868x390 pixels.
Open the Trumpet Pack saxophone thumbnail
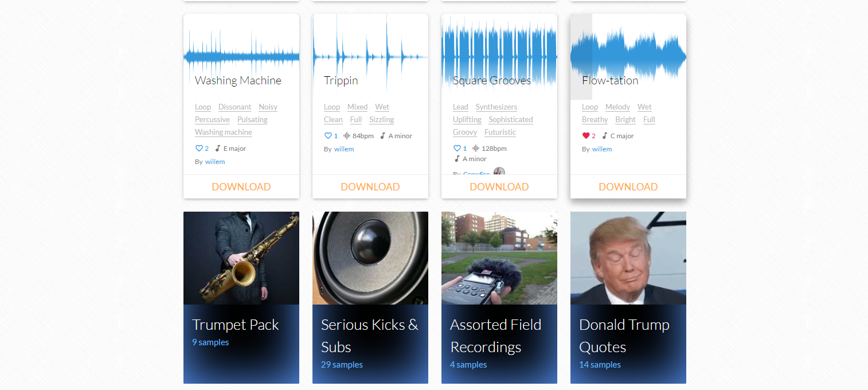pyautogui.click(x=241, y=258)
